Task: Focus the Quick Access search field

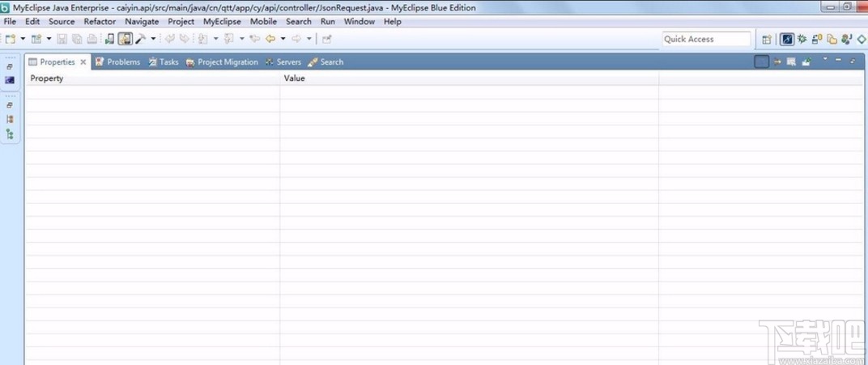Action: point(707,40)
